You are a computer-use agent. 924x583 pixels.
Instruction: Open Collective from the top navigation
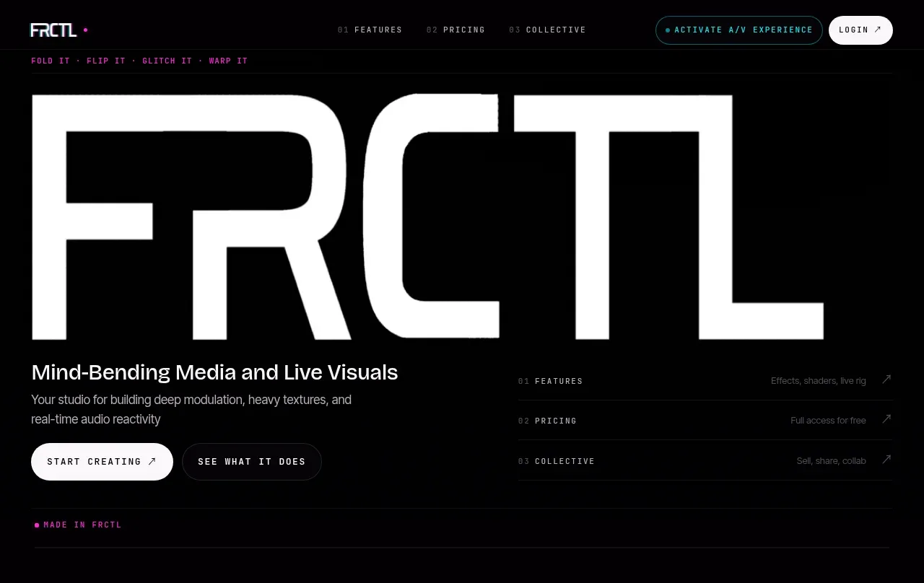tap(547, 30)
